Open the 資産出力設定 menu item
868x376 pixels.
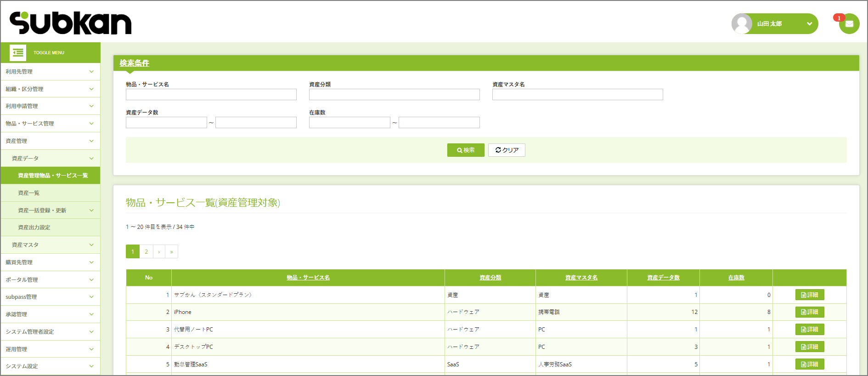coord(51,228)
